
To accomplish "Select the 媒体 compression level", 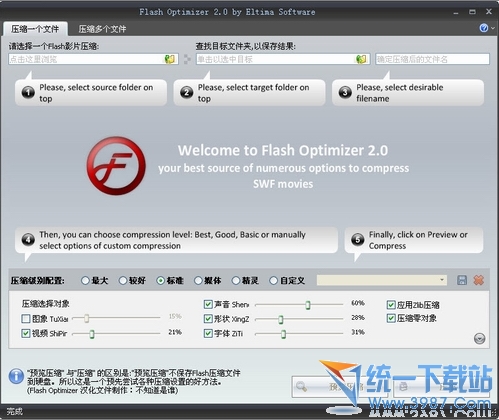I will (x=208, y=281).
